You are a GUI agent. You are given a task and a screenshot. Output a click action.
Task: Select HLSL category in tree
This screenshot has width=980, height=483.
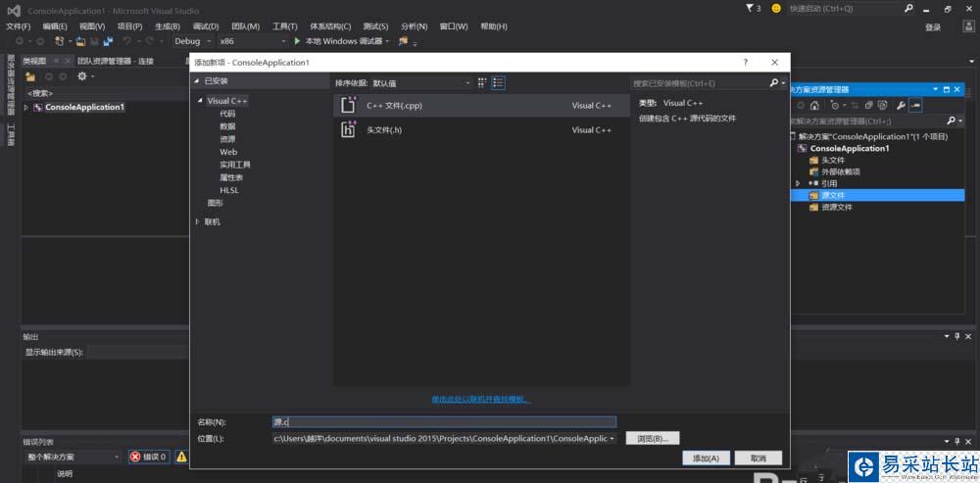229,191
